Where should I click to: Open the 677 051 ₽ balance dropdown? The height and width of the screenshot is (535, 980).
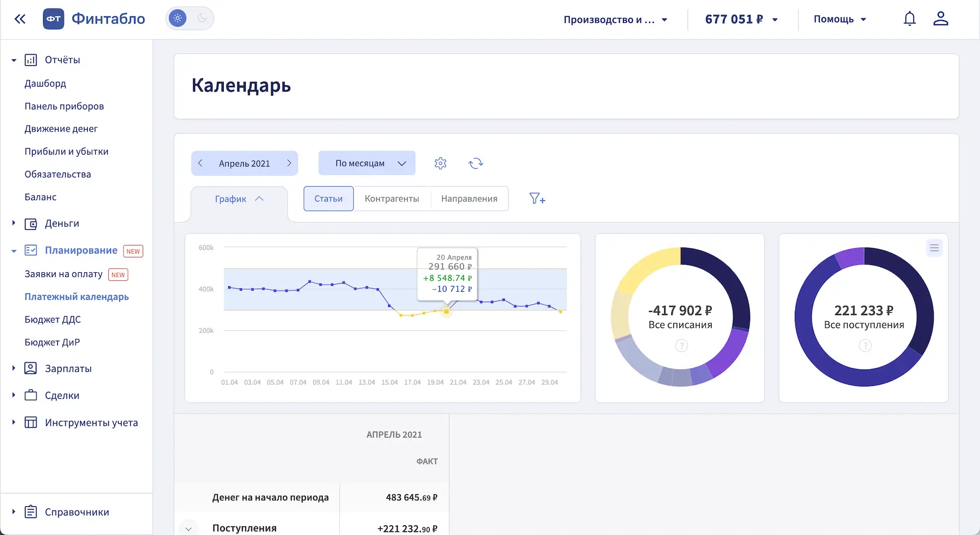pyautogui.click(x=742, y=20)
